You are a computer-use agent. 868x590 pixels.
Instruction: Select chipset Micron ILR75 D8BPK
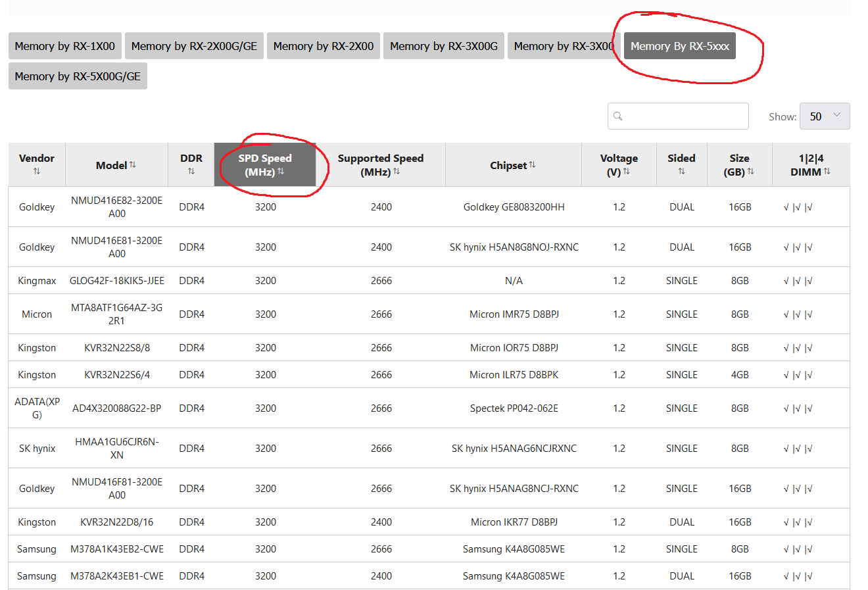click(514, 374)
